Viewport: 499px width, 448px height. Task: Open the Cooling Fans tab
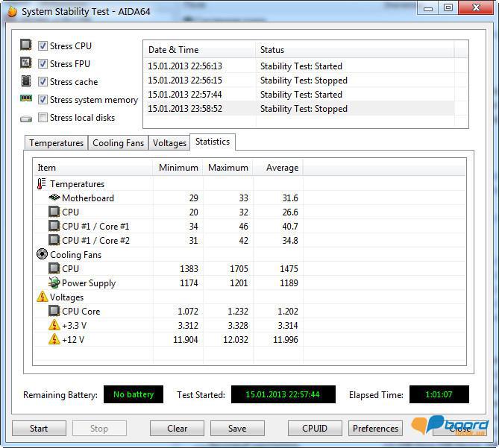[118, 143]
